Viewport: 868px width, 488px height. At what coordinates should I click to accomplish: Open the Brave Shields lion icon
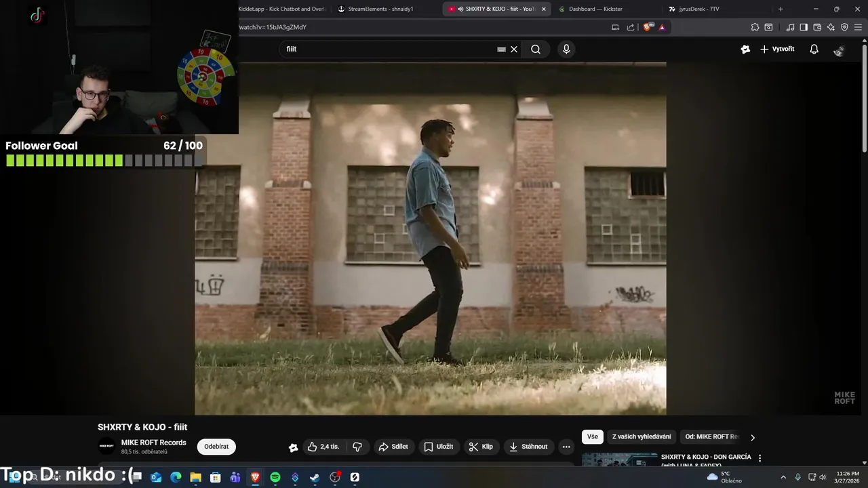[x=648, y=27]
